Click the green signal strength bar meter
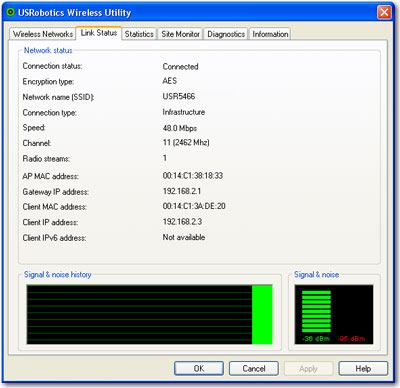 [316, 311]
